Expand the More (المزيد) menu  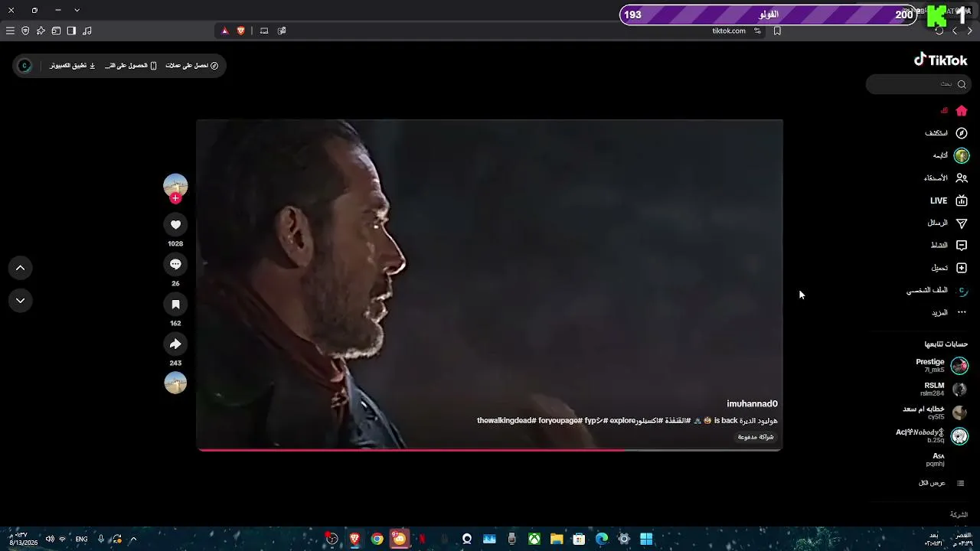tap(949, 312)
